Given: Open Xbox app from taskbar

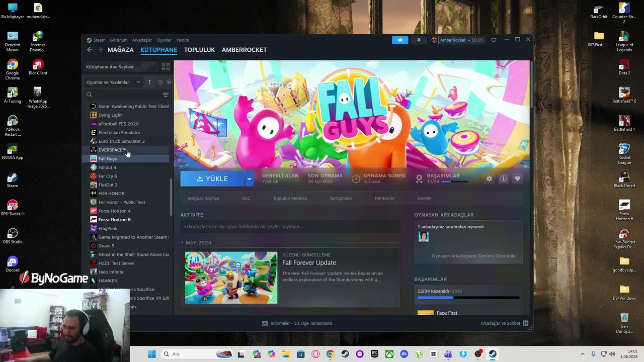Looking at the screenshot, I should [x=389, y=354].
